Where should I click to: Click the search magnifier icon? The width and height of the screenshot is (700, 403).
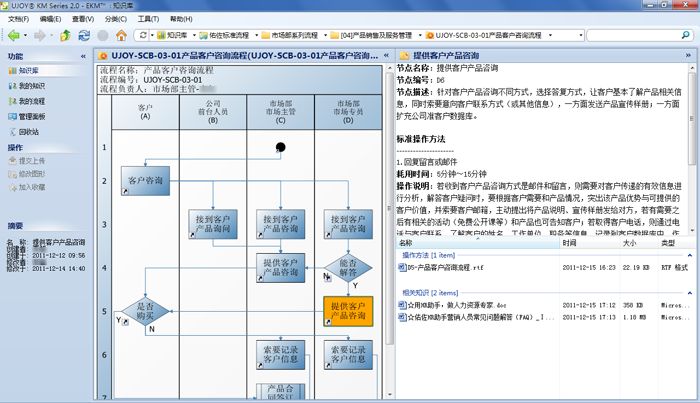(685, 35)
